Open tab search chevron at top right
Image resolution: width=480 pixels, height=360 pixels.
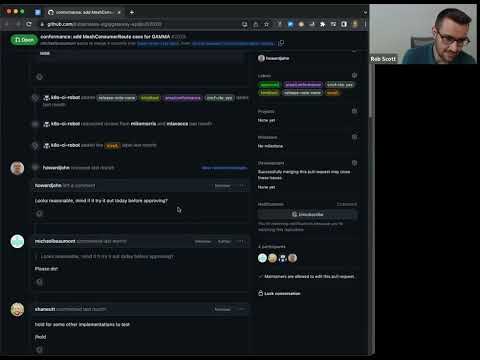click(365, 12)
